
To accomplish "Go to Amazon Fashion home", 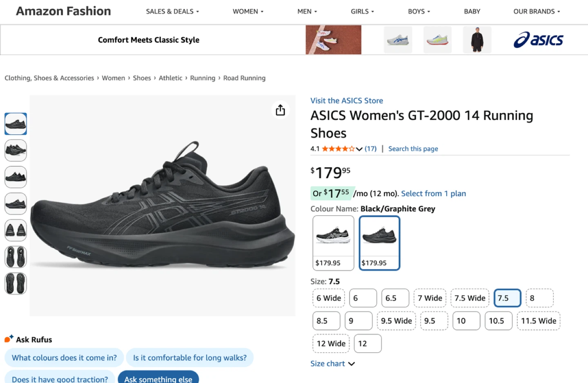I will (63, 11).
